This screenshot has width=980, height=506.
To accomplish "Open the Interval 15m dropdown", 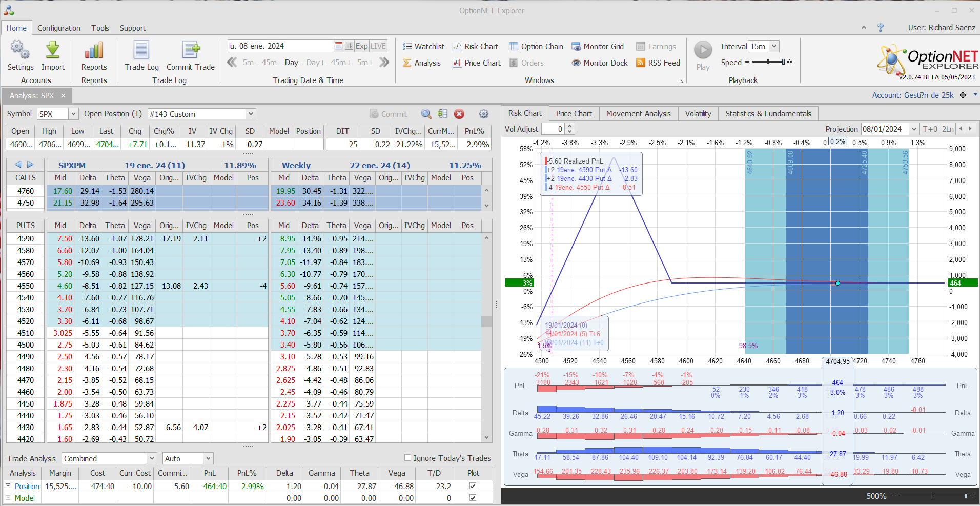I will (774, 46).
